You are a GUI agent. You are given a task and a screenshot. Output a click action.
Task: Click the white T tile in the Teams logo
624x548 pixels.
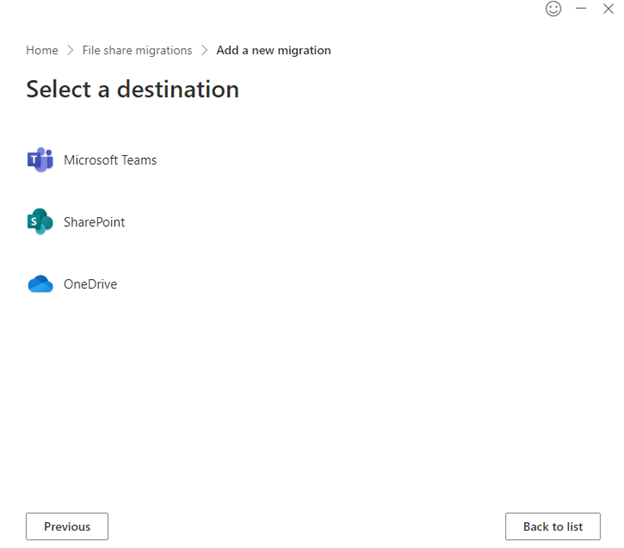point(34,161)
